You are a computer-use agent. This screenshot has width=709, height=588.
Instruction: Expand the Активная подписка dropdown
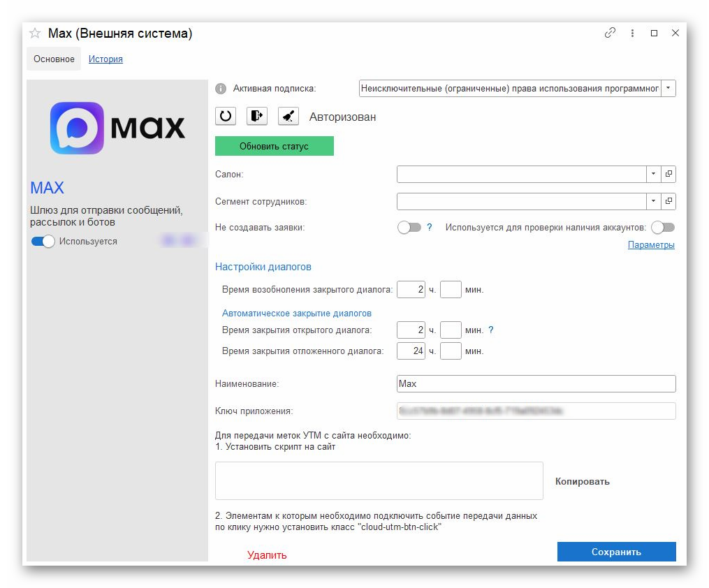(668, 88)
